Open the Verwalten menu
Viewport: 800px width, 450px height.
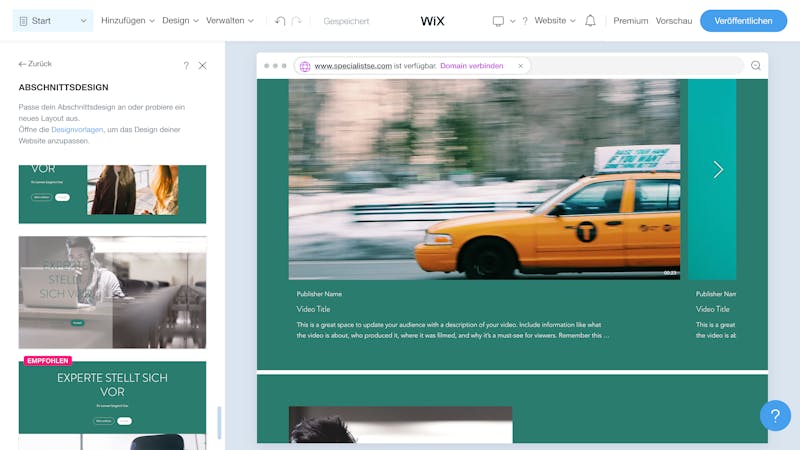tap(230, 21)
